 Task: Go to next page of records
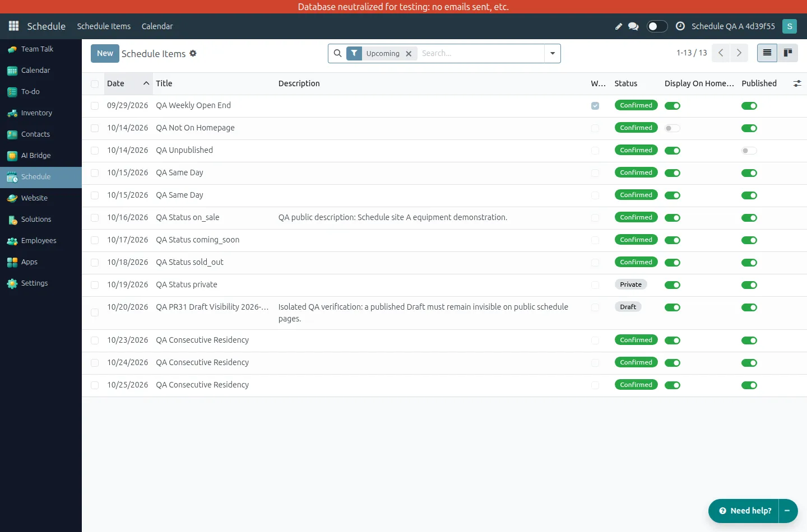click(x=739, y=53)
